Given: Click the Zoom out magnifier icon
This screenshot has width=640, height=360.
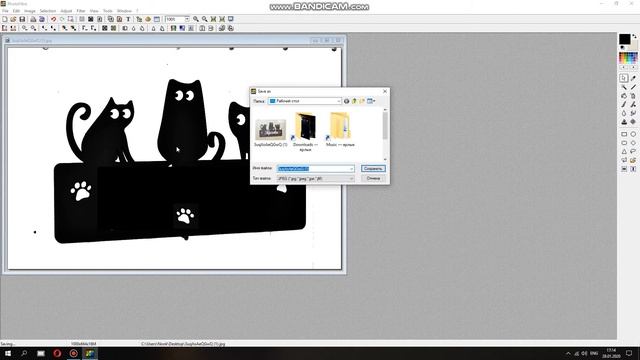Looking at the screenshot, I should tap(204, 19).
